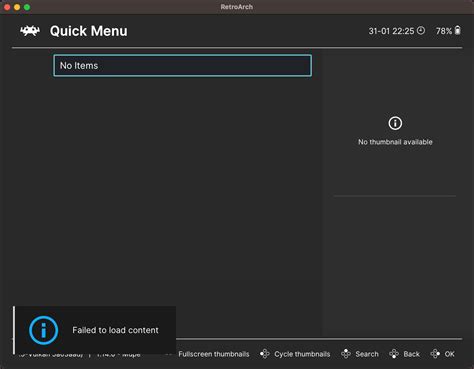Image resolution: width=474 pixels, height=369 pixels.
Task: Click the OK gamepad icon
Action: [x=435, y=354]
